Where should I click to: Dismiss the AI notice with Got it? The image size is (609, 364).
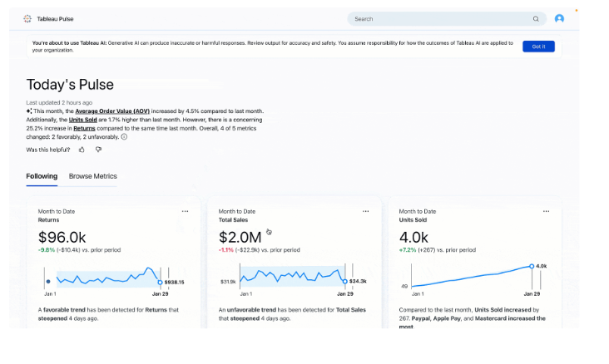click(538, 47)
